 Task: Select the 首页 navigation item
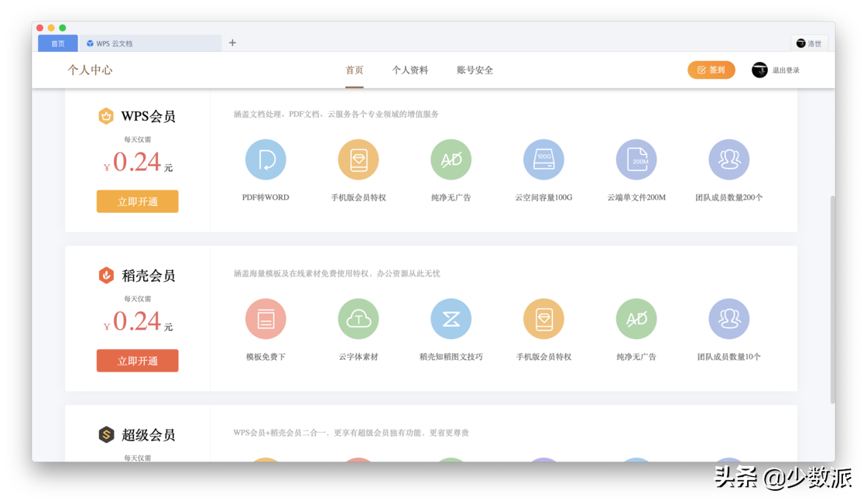pyautogui.click(x=355, y=70)
